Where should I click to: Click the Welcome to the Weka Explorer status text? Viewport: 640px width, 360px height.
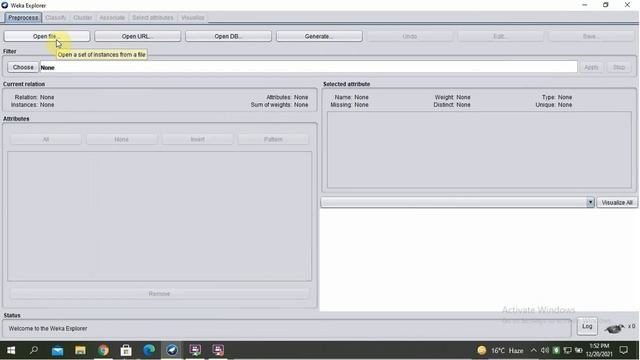coord(48,329)
